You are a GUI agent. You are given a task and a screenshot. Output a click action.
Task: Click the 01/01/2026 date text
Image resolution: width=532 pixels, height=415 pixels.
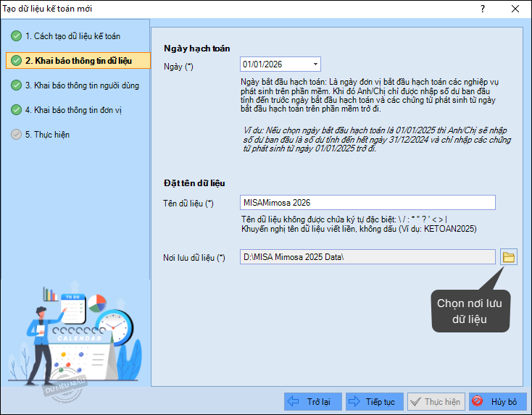point(262,64)
